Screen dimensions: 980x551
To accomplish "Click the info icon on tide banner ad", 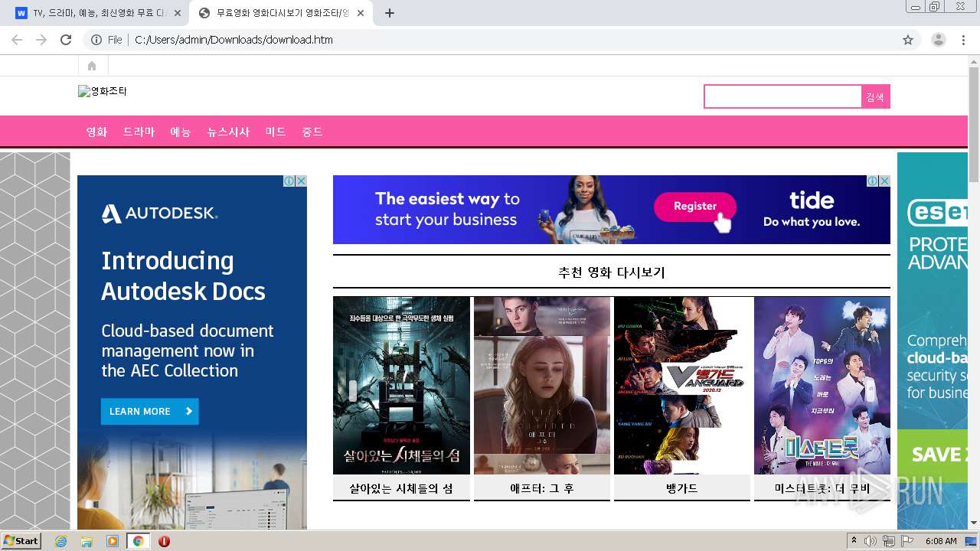I will 872,181.
